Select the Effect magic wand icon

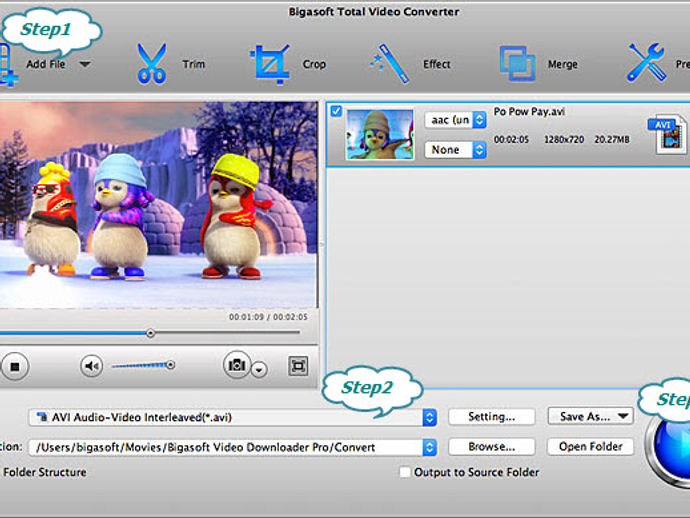[389, 64]
